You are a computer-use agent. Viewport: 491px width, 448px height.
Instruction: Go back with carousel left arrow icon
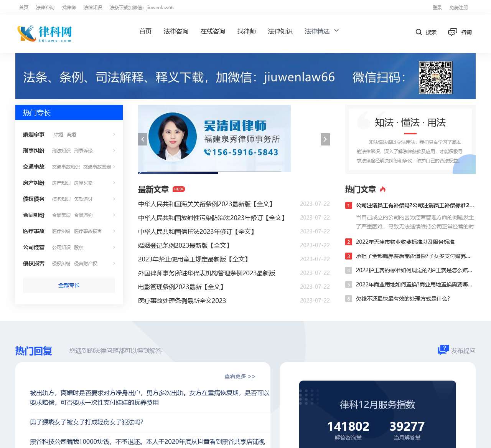(143, 139)
